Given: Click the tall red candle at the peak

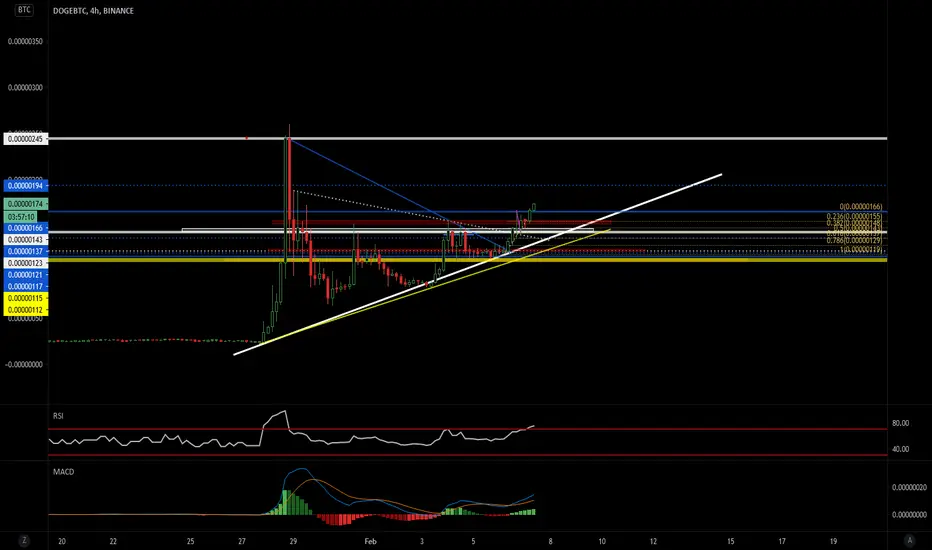Looking at the screenshot, I should coord(289,178).
